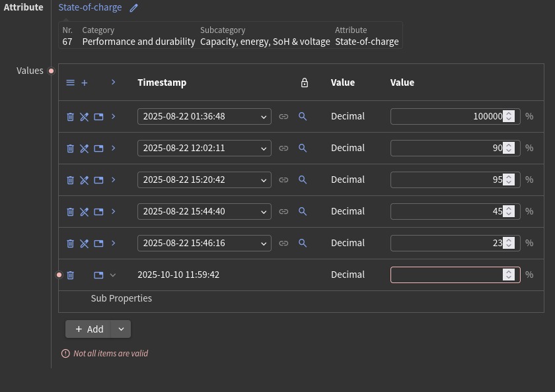This screenshot has width=555, height=392.
Task: Open window icon on the 15:20:42 row
Action: 98,180
